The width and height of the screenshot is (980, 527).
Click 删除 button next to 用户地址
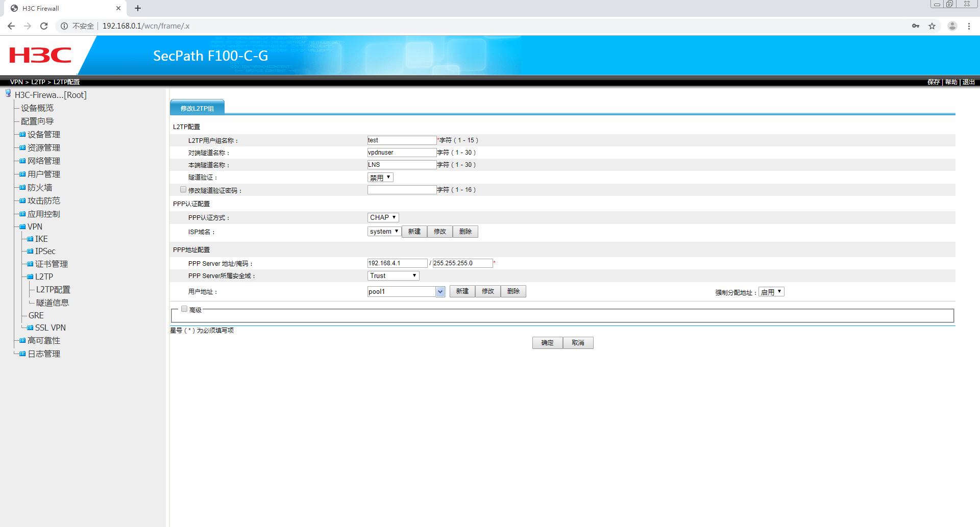pyautogui.click(x=513, y=291)
